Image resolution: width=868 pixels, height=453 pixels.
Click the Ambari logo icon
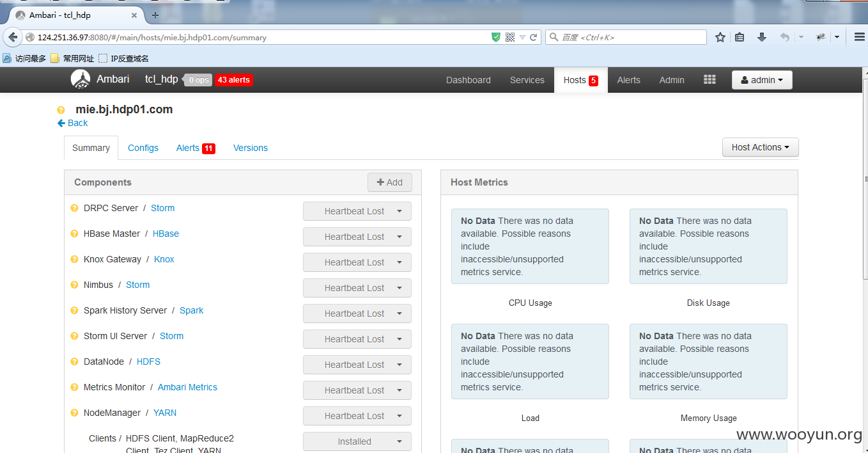click(81, 79)
